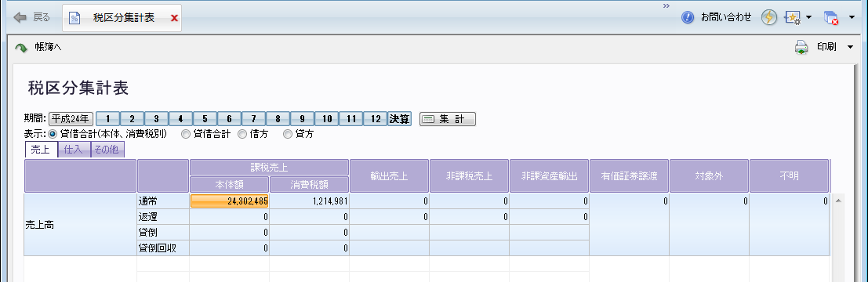This screenshot has width=868, height=282.
Task: Select the 1,214,981 cell
Action: (x=309, y=202)
